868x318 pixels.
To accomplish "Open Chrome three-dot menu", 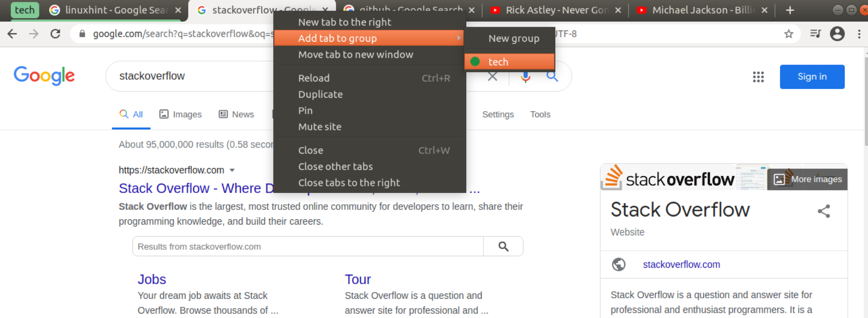I will [859, 34].
